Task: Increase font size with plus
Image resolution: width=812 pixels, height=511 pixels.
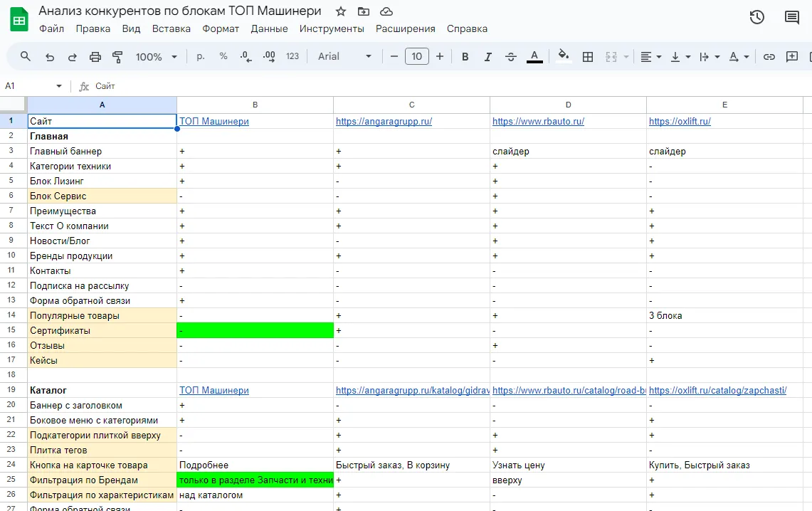Action: [x=440, y=56]
